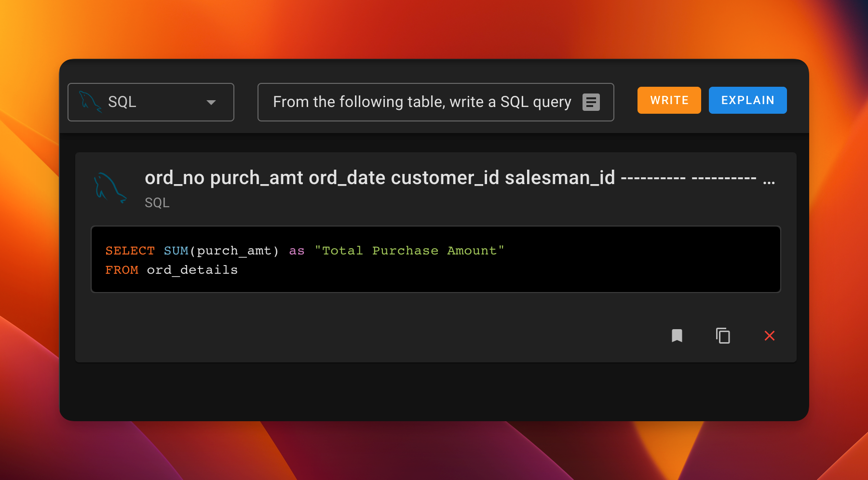Click the SELECT keyword in the code
This screenshot has width=868, height=480.
click(x=130, y=251)
